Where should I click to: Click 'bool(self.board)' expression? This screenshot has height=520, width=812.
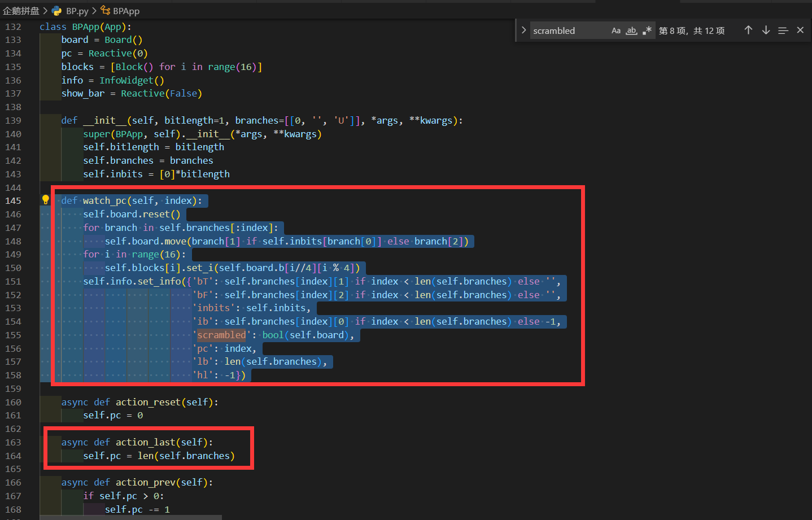[x=305, y=335]
